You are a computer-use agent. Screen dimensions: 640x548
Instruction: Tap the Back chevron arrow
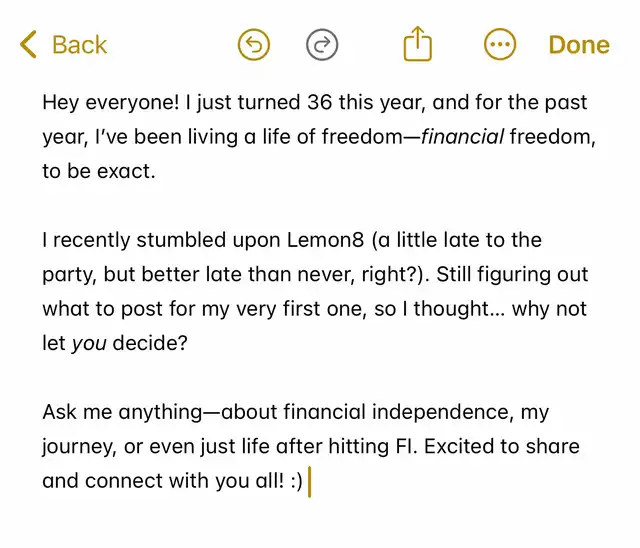pyautogui.click(x=28, y=44)
